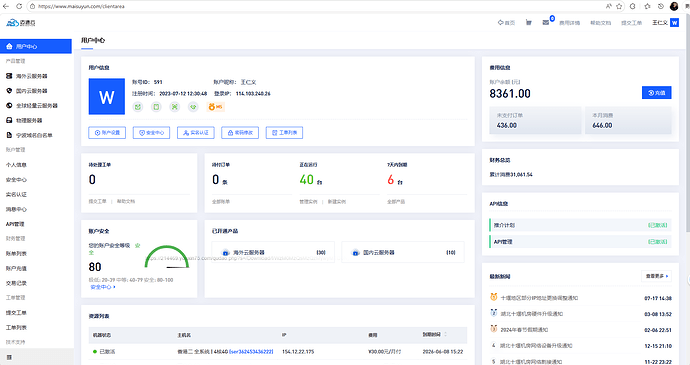Open the browser profile avatar
This screenshot has height=365, width=690.
tap(674, 6)
